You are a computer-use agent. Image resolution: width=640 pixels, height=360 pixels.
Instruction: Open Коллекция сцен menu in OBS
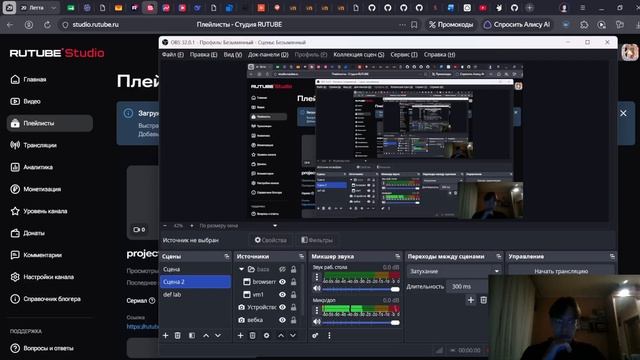(x=358, y=55)
